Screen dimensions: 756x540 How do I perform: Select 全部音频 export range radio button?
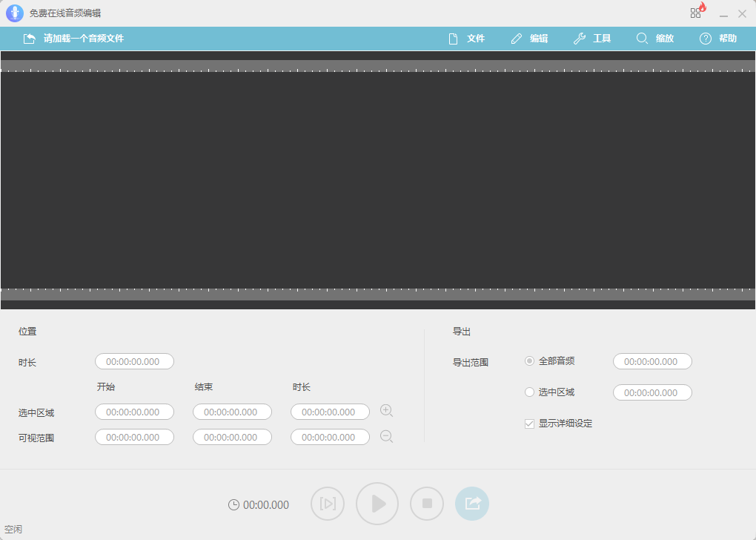[x=529, y=361]
